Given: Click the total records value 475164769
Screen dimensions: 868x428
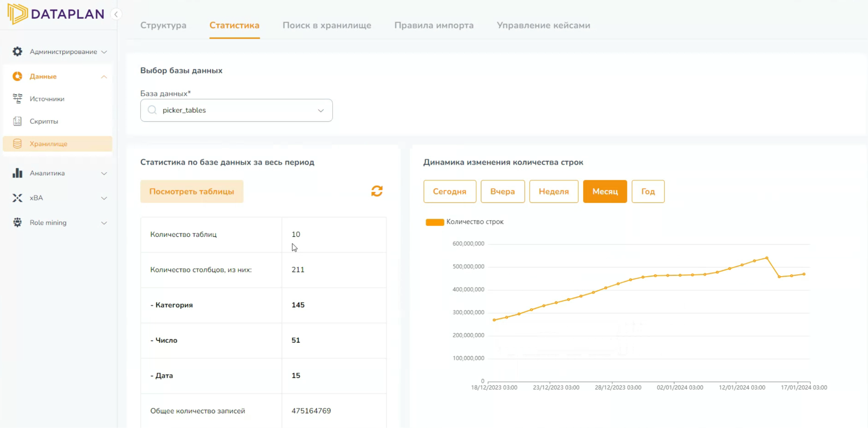Looking at the screenshot, I should pyautogui.click(x=311, y=411).
